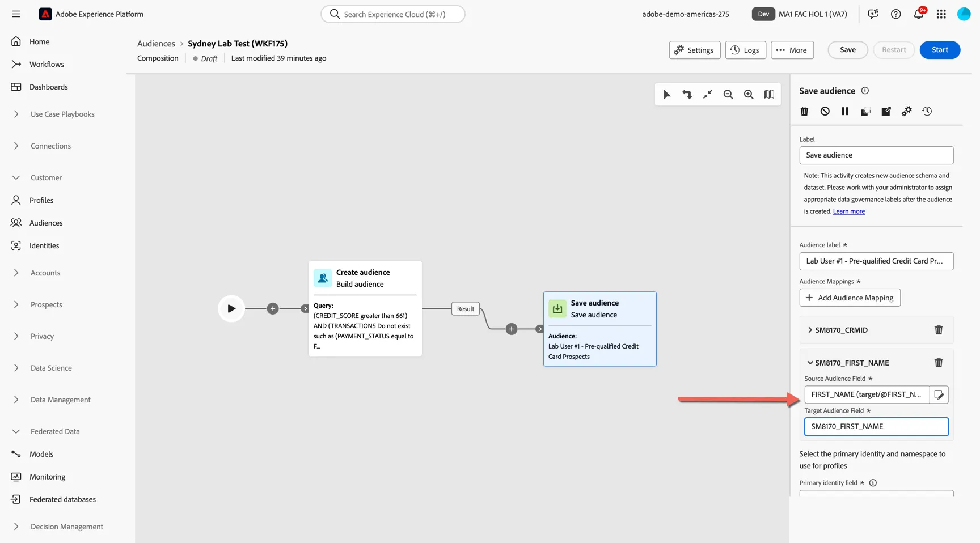Click the Audiences breadcrumb link
This screenshot has width=980, height=543.
click(156, 44)
